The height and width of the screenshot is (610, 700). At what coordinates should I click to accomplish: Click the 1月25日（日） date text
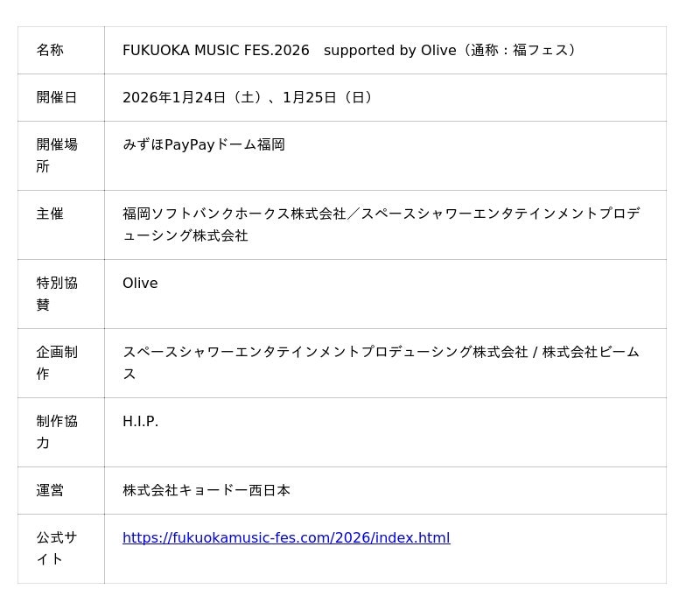coord(330,97)
